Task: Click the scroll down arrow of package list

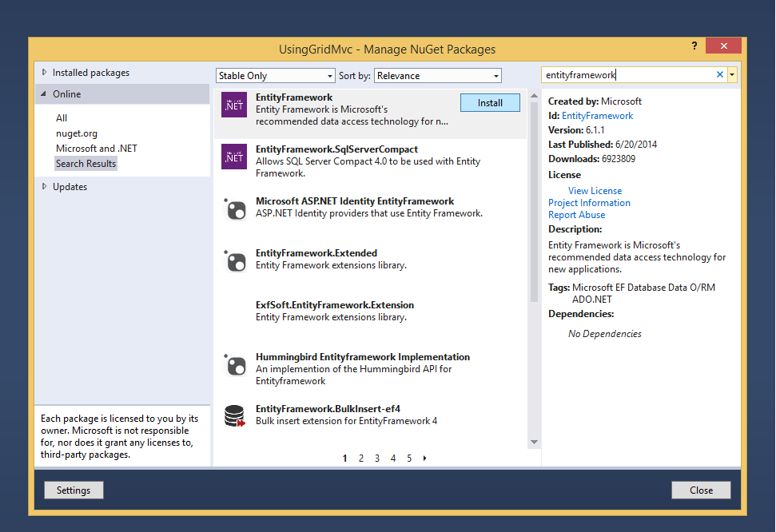Action: 534,442
